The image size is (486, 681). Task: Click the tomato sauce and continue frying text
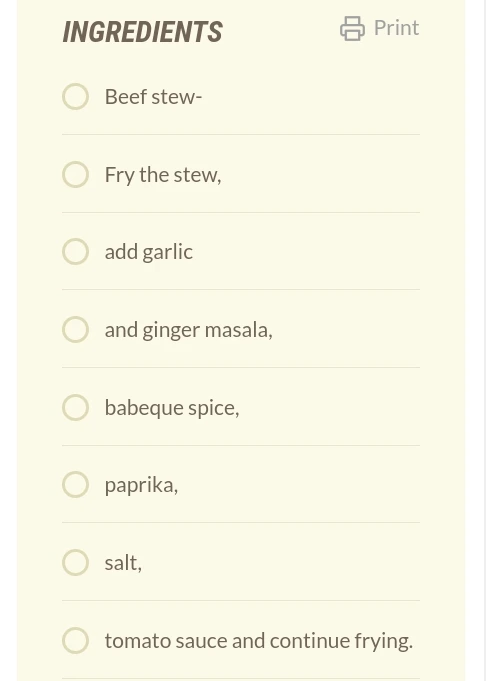258,641
